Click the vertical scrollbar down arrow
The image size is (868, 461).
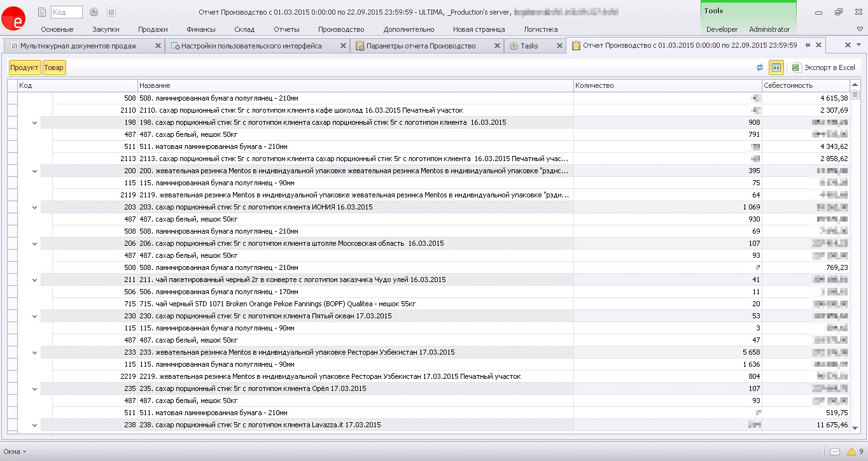855,428
